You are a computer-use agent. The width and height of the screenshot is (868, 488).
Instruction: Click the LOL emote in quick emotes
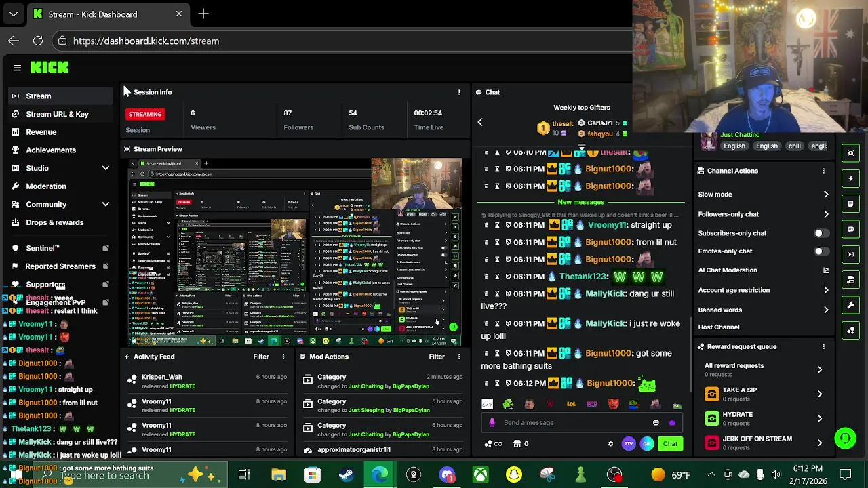tap(571, 404)
